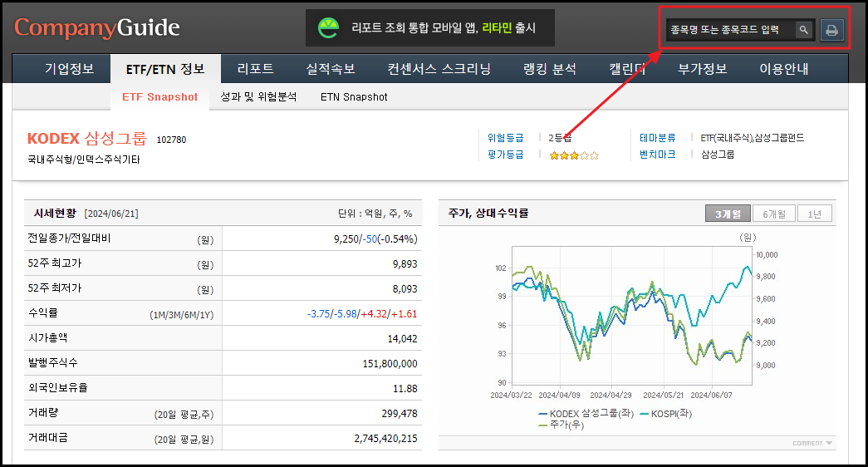This screenshot has width=868, height=467.
Task: Open the 캘린더 menu
Action: pos(627,69)
